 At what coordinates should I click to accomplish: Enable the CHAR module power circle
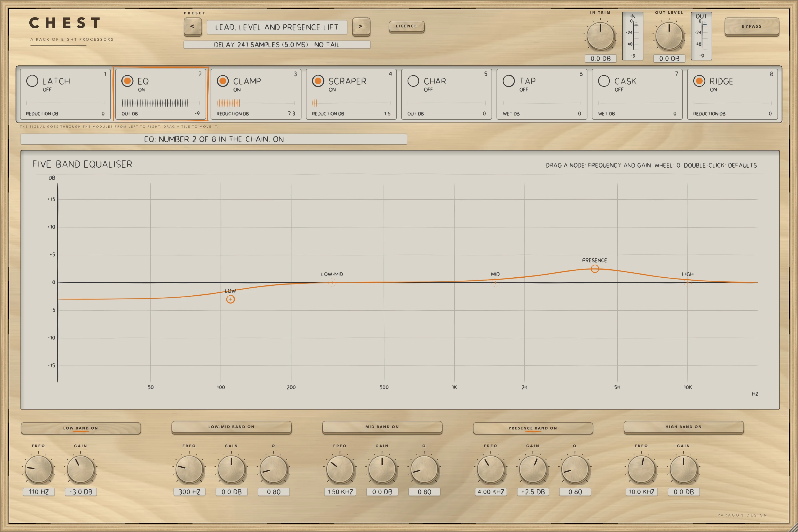[413, 81]
